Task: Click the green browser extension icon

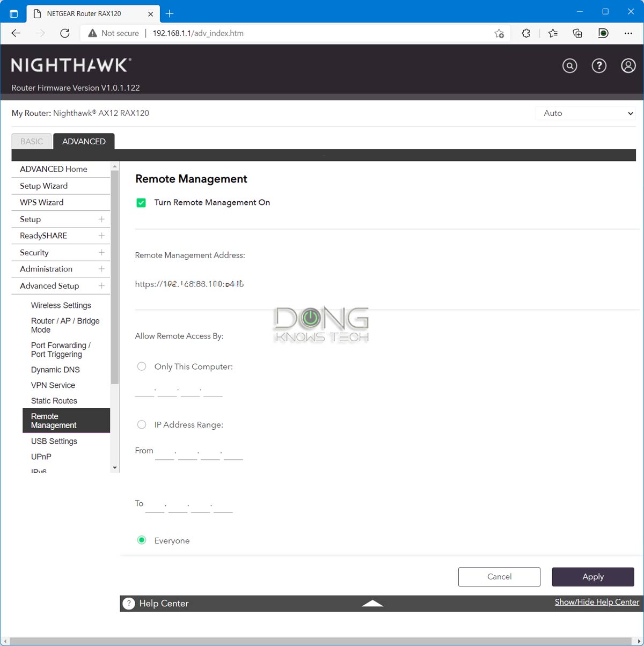Action: [603, 33]
